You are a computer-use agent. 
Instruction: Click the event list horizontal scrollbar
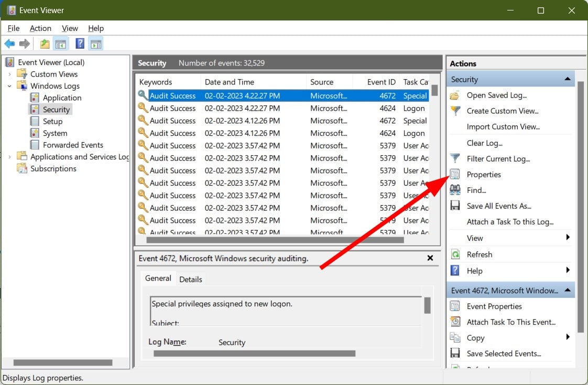click(x=275, y=240)
